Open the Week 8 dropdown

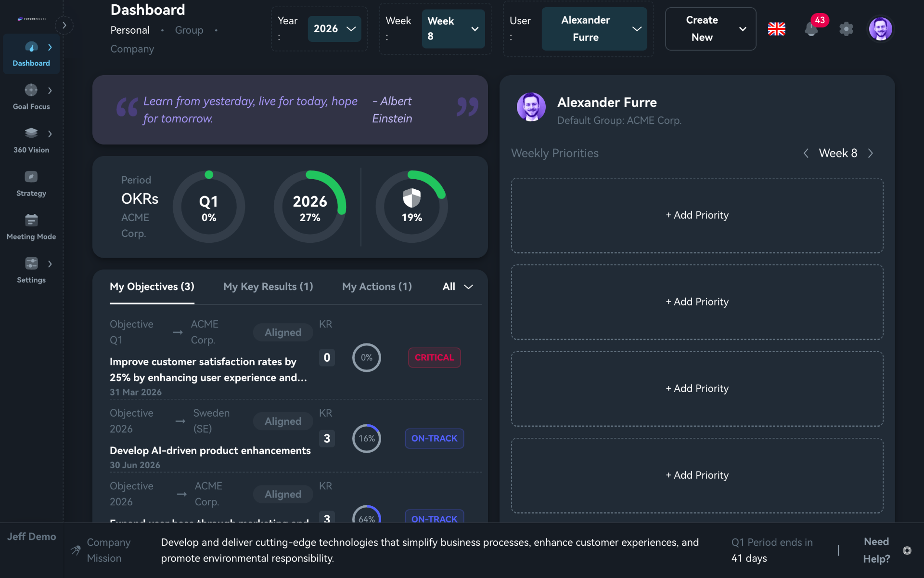tap(453, 29)
